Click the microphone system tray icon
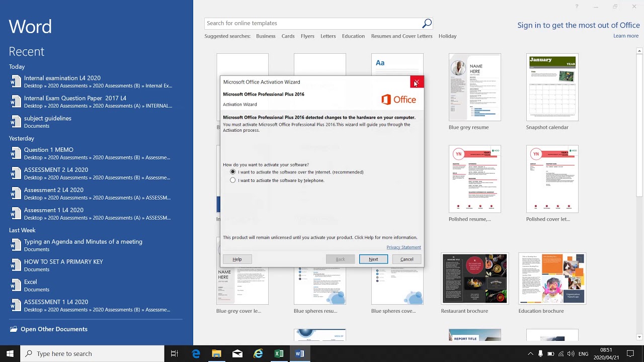The image size is (644, 362). pos(540,353)
